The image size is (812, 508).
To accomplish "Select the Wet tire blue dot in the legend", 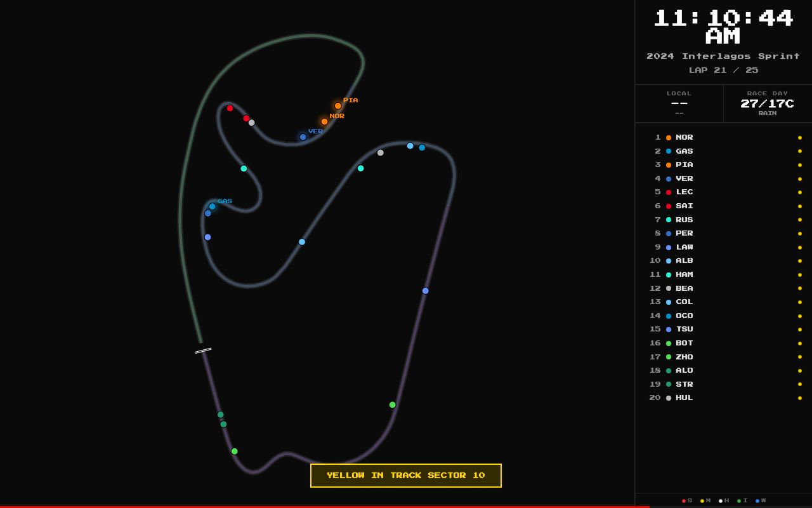I will click(x=757, y=500).
